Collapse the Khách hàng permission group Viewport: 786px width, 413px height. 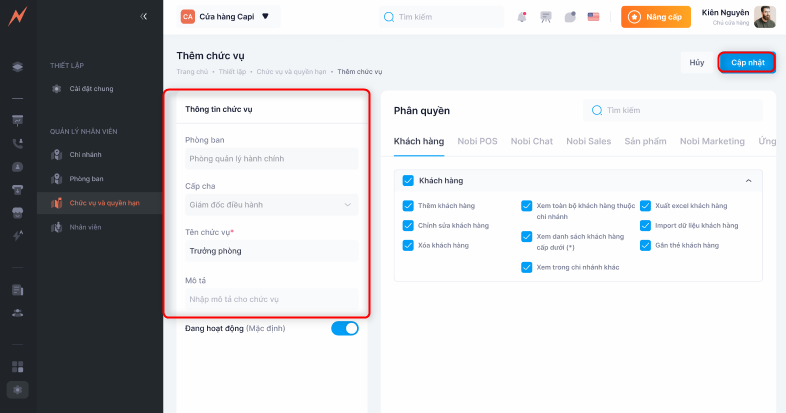(749, 181)
